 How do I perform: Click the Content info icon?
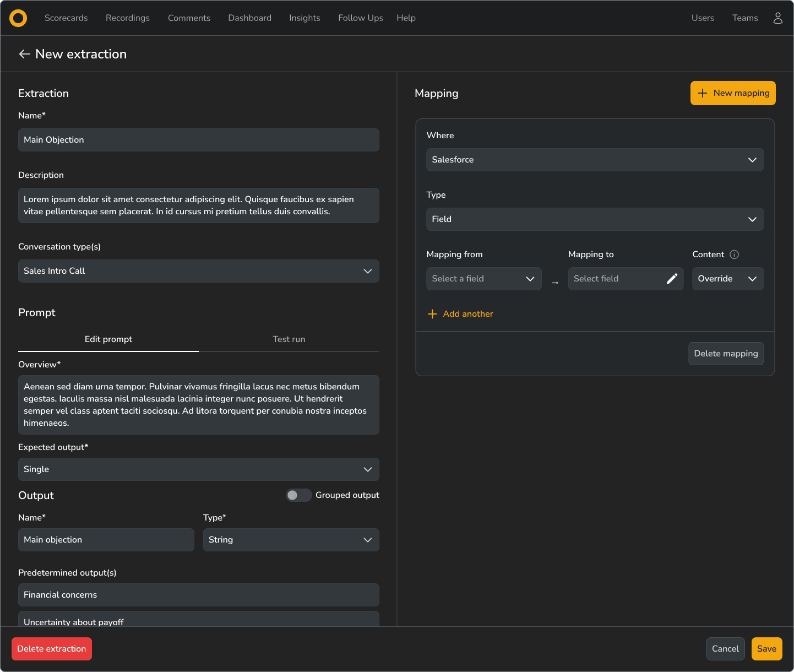[734, 254]
